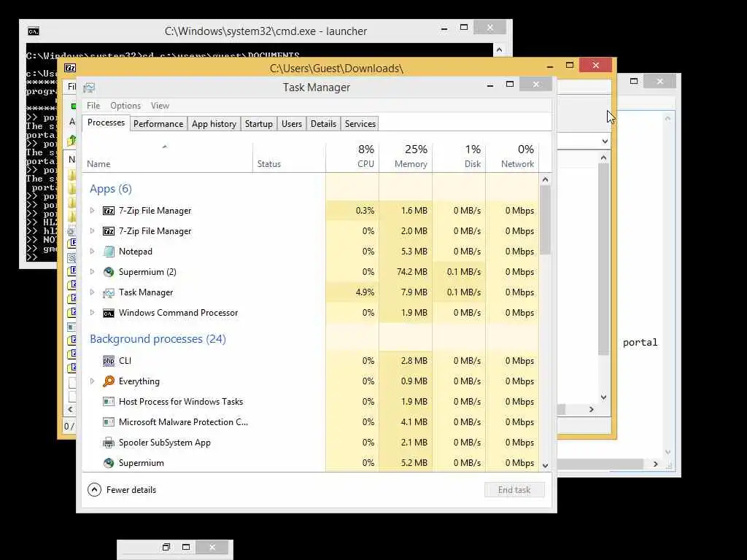The width and height of the screenshot is (747, 560).
Task: Click the Spooler SubSystem App printer icon
Action: pos(109,443)
